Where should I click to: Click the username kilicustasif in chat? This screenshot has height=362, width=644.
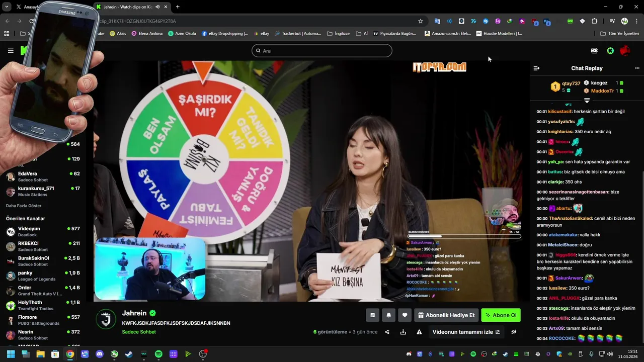(560, 112)
